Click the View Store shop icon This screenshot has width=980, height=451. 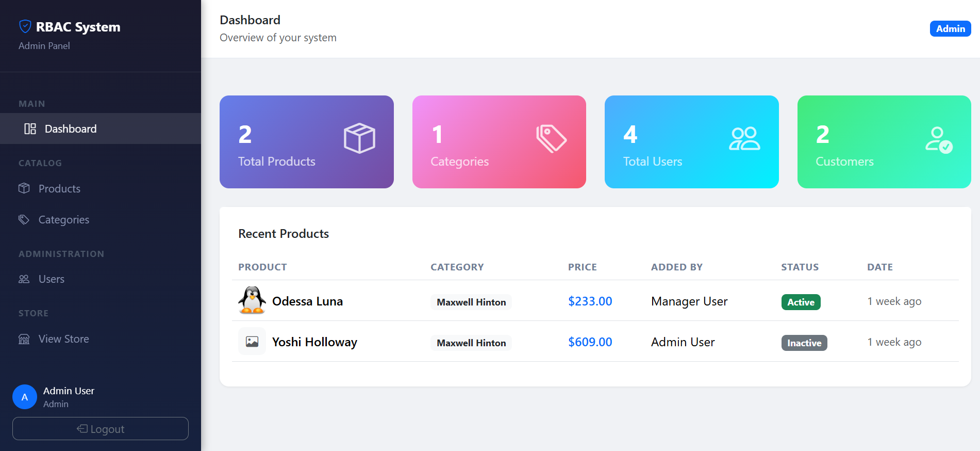point(24,339)
